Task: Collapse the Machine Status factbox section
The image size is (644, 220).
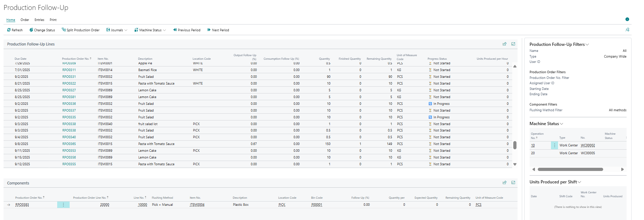Action: pyautogui.click(x=562, y=124)
